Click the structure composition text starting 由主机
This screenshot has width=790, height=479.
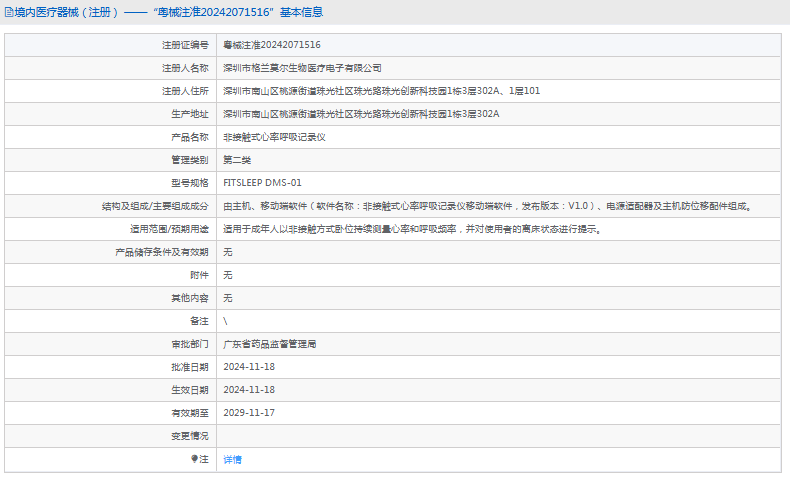[488, 206]
